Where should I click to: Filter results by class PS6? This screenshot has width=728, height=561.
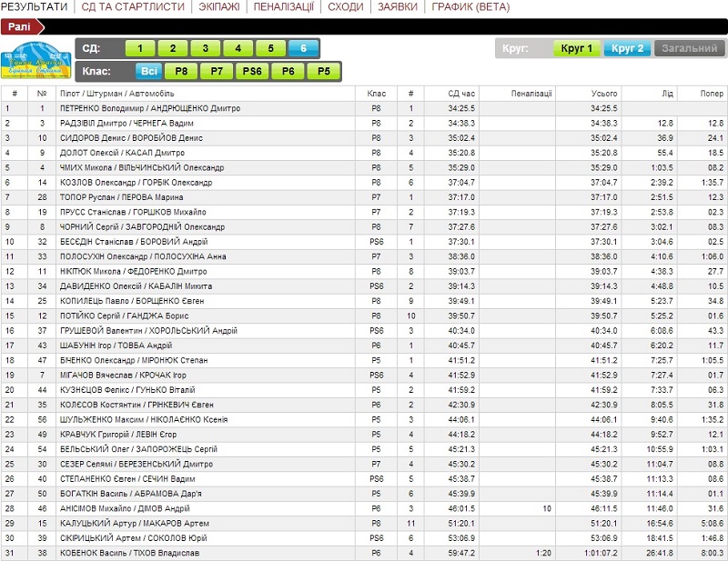pyautogui.click(x=251, y=70)
